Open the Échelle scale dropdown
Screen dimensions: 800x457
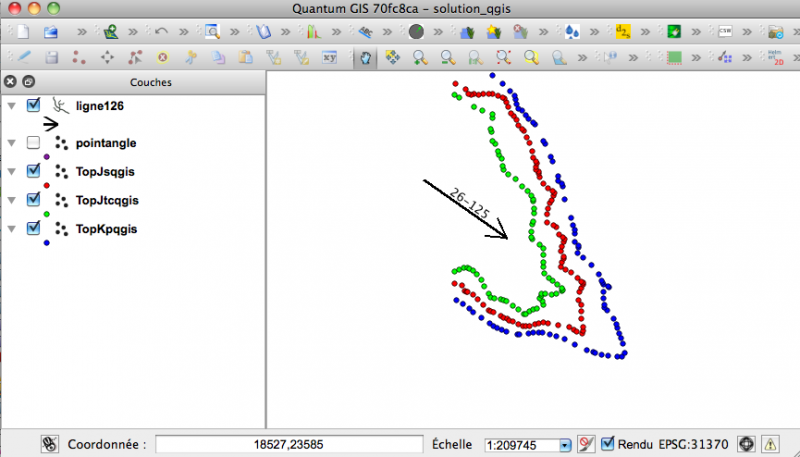click(x=565, y=444)
